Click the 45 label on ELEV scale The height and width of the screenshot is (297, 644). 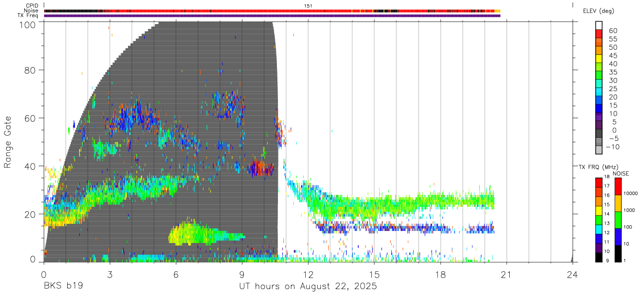(613, 56)
